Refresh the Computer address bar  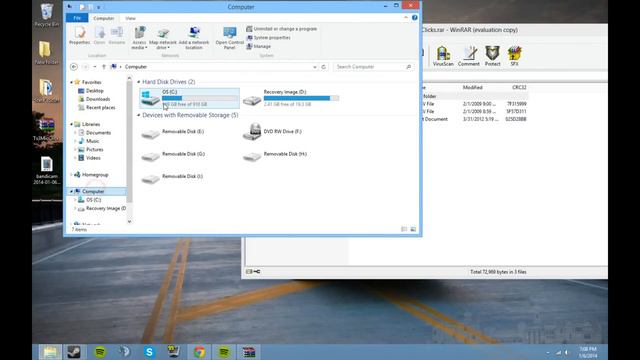324,67
